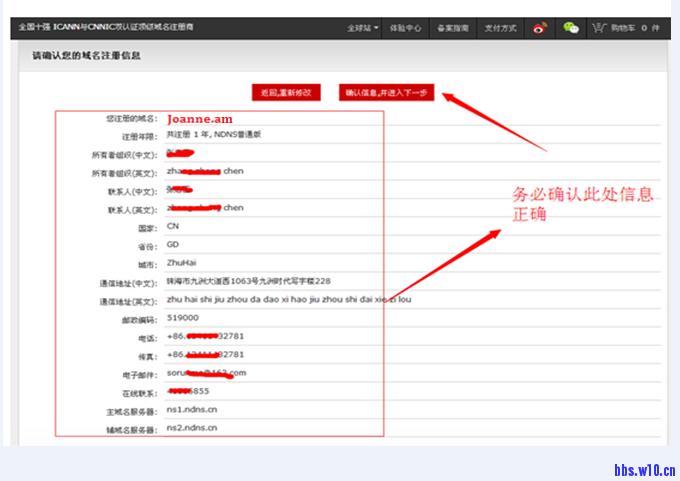
Task: Click the English mailing address value
Action: pyautogui.click(x=288, y=299)
